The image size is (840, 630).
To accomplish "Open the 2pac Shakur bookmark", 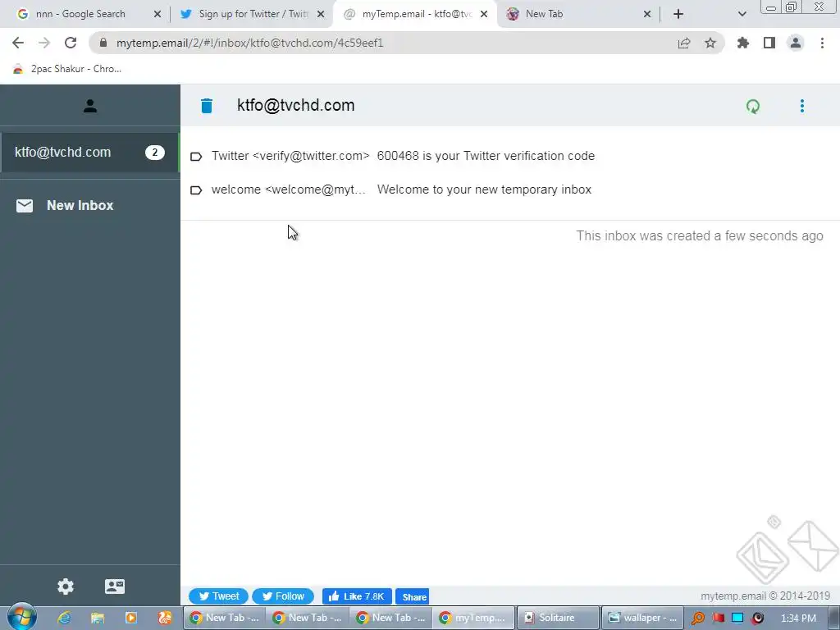I will (x=67, y=69).
